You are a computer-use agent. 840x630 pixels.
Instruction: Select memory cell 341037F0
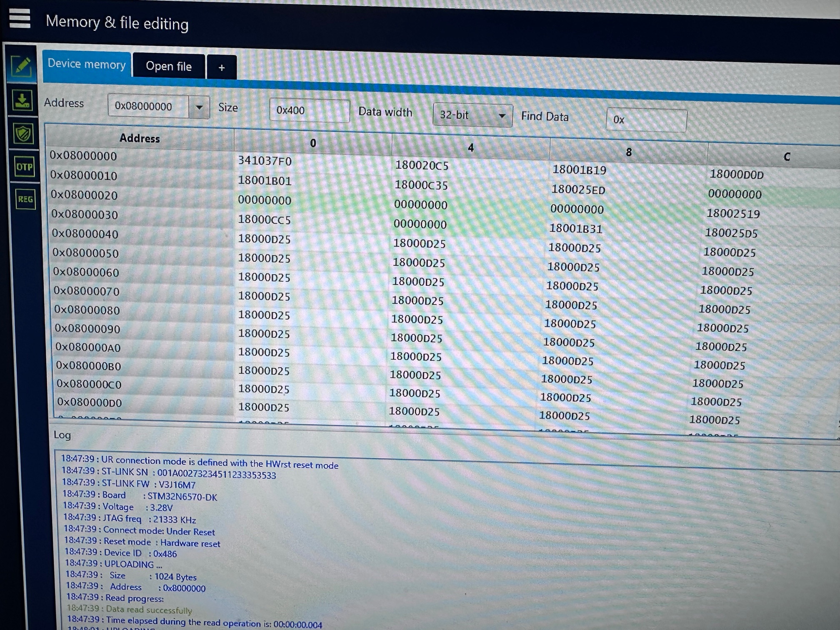pyautogui.click(x=265, y=161)
